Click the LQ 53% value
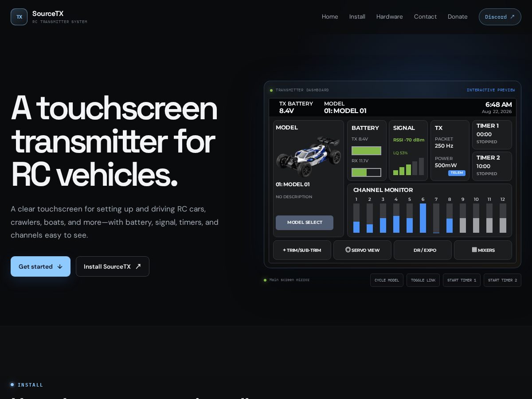Viewport: 532px width, 399px height. (x=400, y=153)
